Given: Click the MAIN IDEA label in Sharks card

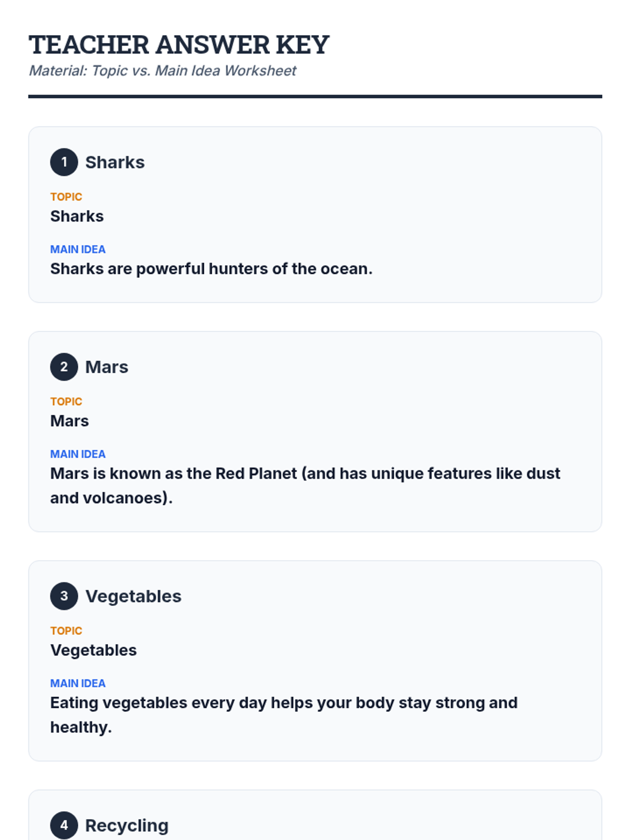Looking at the screenshot, I should tap(78, 249).
